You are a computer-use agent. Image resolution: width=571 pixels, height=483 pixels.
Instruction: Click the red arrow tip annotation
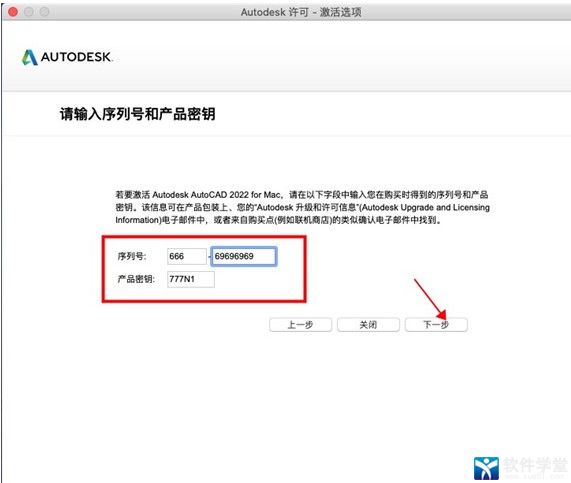click(442, 314)
